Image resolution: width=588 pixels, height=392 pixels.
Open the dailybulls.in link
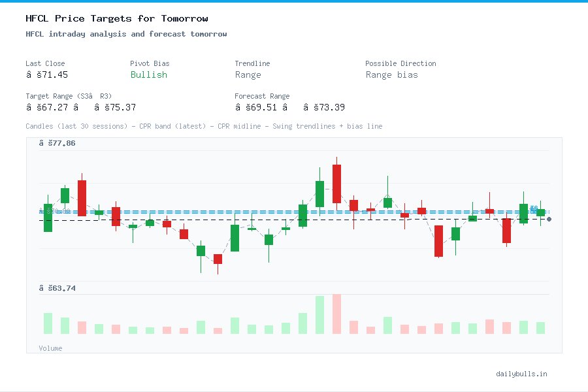[521, 374]
